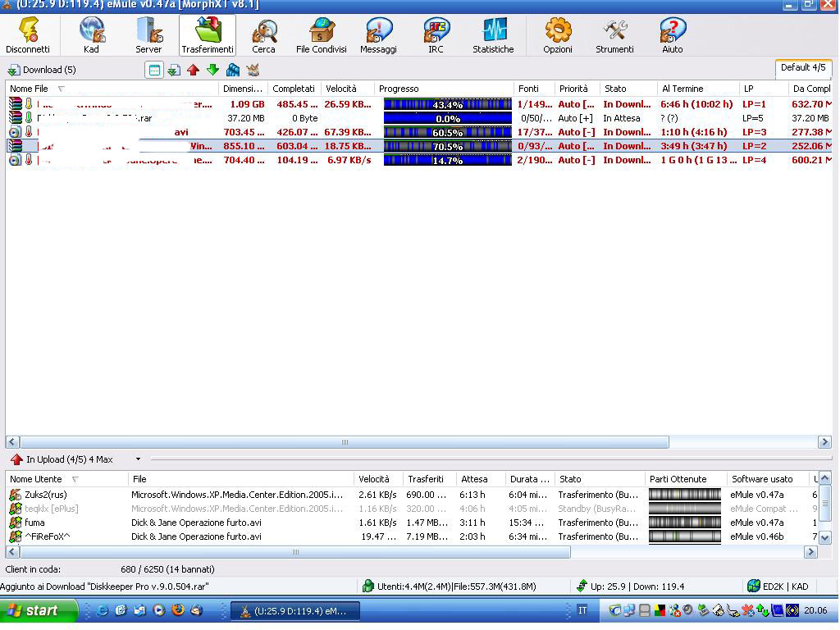Select the 37.20 MB .rar download row

419,118
